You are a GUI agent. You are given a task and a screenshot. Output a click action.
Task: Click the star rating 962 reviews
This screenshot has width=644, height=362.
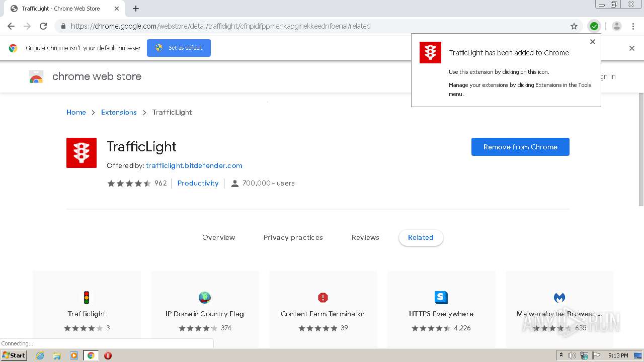point(137,184)
